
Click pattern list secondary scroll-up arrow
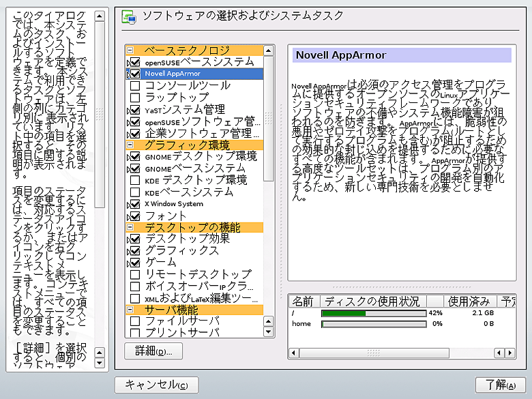(268, 321)
